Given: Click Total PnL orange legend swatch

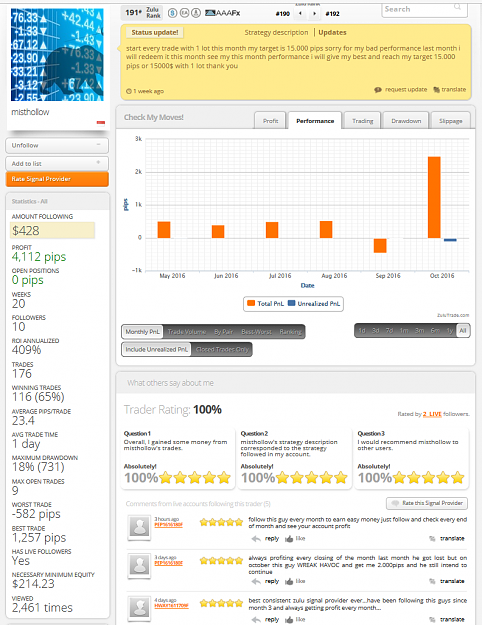Looking at the screenshot, I should (251, 303).
